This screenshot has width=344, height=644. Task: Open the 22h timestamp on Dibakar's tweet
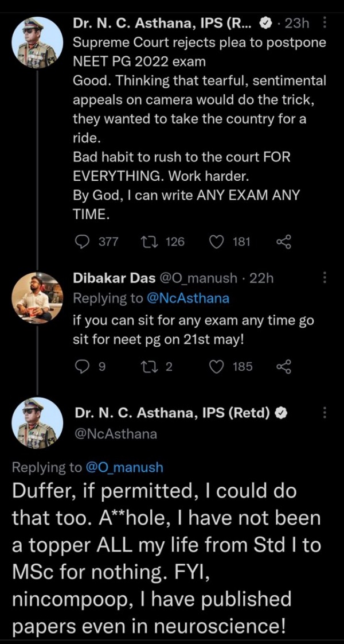(x=262, y=278)
